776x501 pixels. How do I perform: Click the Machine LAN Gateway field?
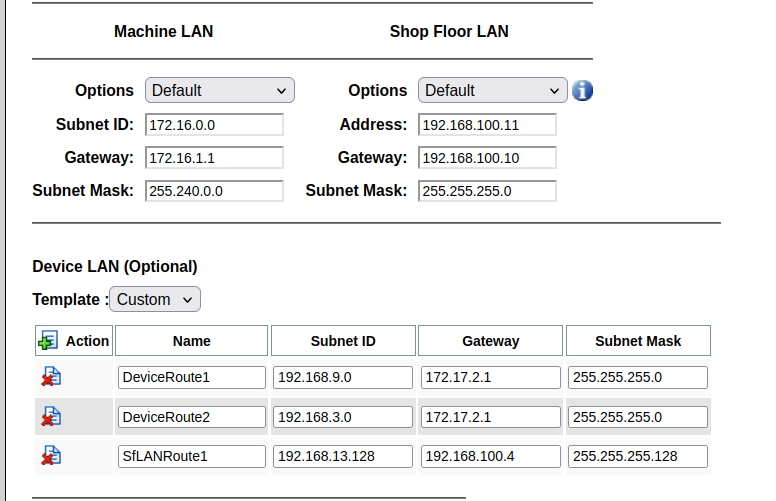(x=214, y=158)
